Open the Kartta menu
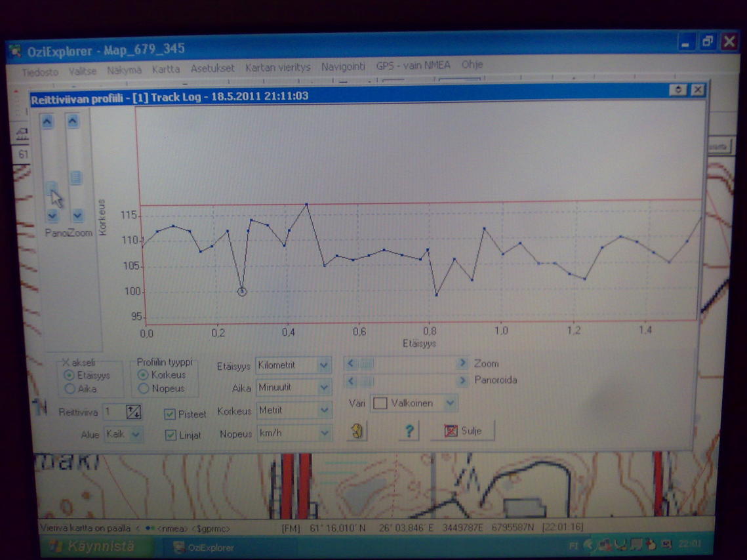 pyautogui.click(x=165, y=69)
